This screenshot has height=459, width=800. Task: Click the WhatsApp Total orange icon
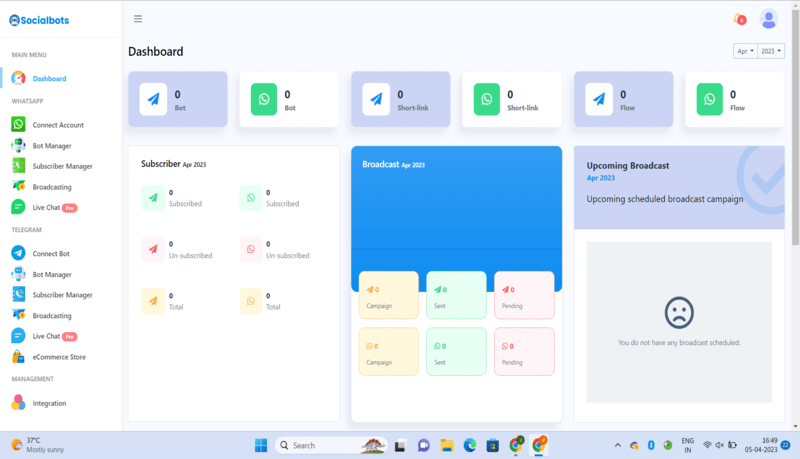(251, 301)
